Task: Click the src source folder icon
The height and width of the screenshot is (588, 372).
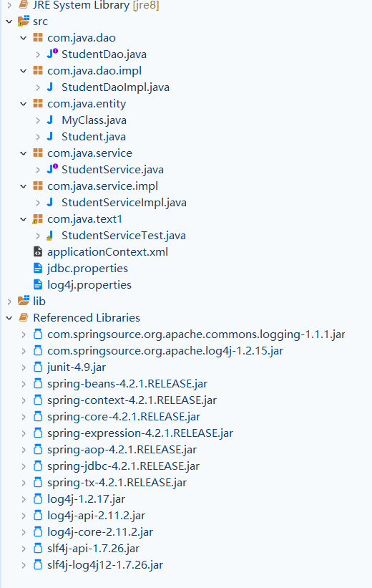Action: [24, 21]
